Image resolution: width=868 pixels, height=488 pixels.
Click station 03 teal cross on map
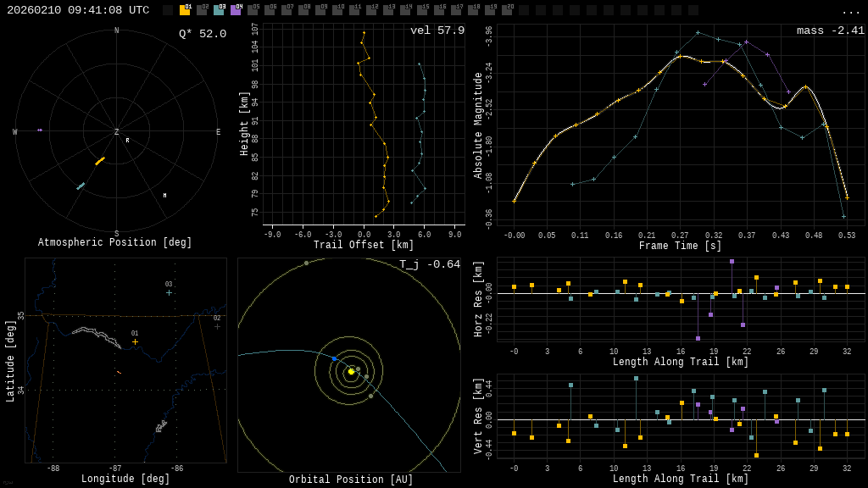[x=169, y=292]
